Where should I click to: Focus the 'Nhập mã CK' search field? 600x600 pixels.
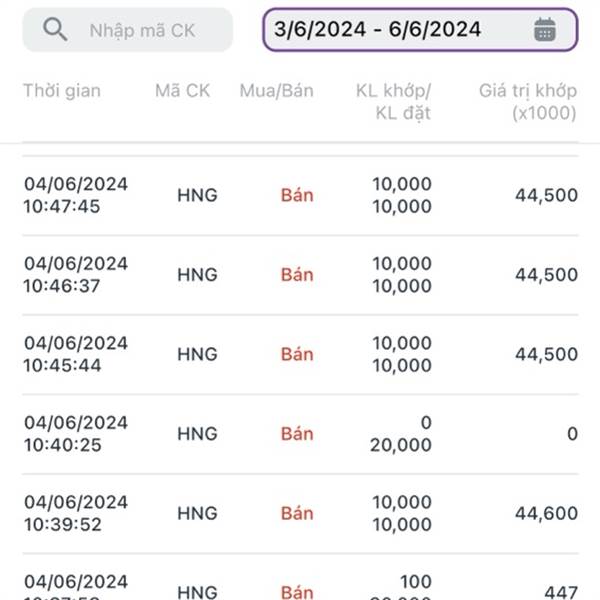point(128,29)
